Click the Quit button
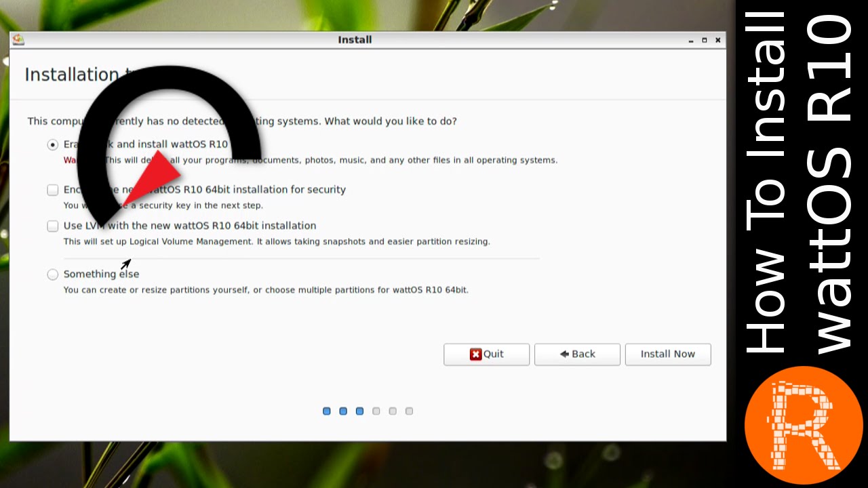Viewport: 868px width, 488px height. [x=486, y=354]
